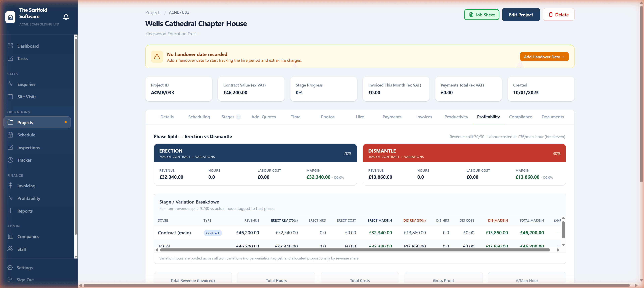Viewport: 644px width, 288px height.
Task: Click the DIS REV (30%) column header
Action: tap(414, 220)
